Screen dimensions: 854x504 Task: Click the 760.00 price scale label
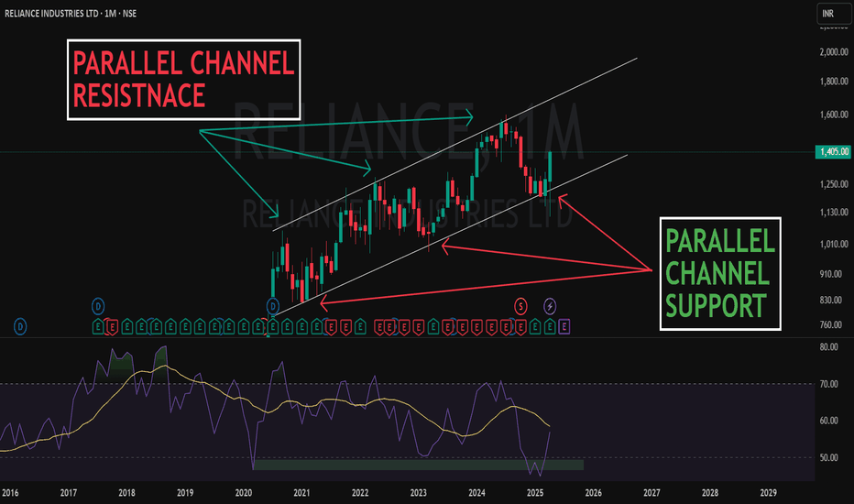click(x=831, y=324)
